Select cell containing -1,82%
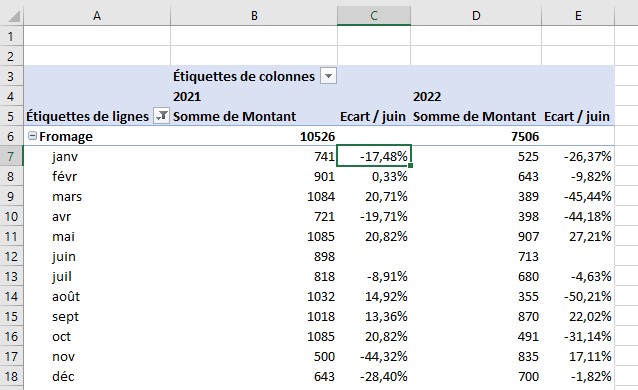The width and height of the screenshot is (638, 390). [578, 376]
